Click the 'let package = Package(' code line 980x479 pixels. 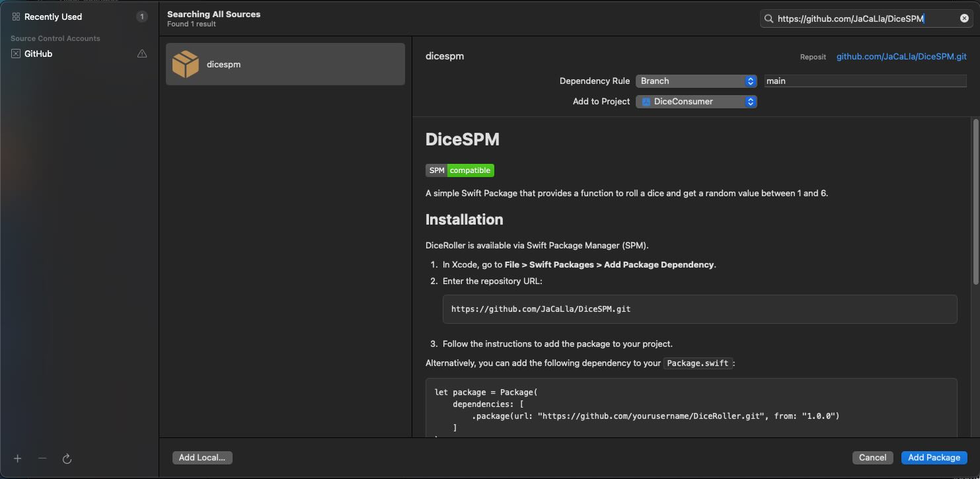coord(486,392)
